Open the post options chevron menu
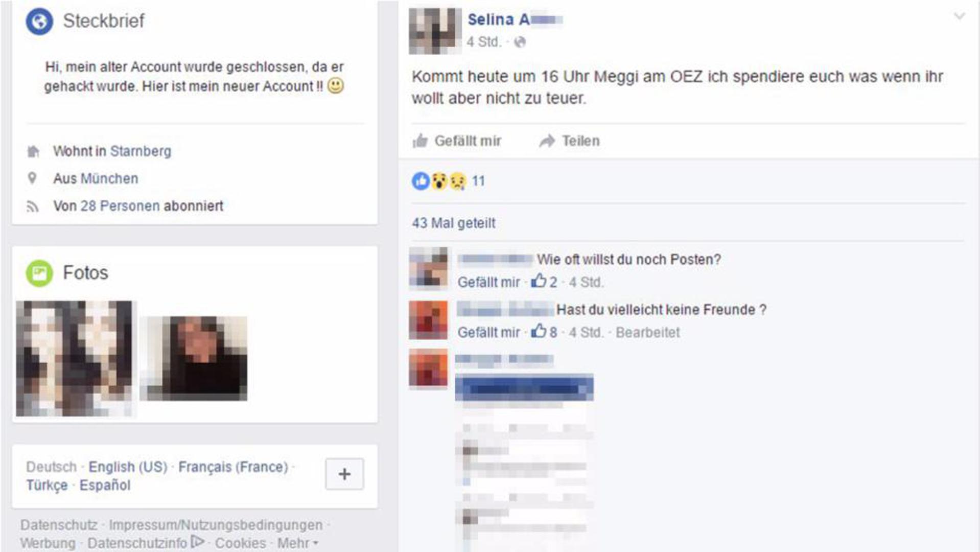980x552 pixels. click(959, 16)
